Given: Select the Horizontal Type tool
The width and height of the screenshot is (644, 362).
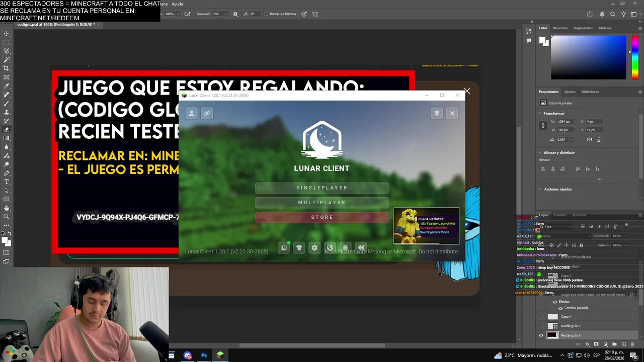Looking at the screenshot, I should (7, 182).
